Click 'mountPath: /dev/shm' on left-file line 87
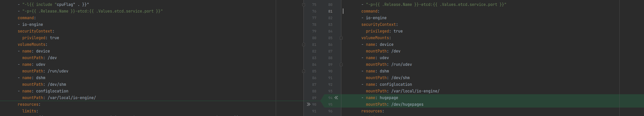This screenshot has width=644, height=116. pos(44,85)
